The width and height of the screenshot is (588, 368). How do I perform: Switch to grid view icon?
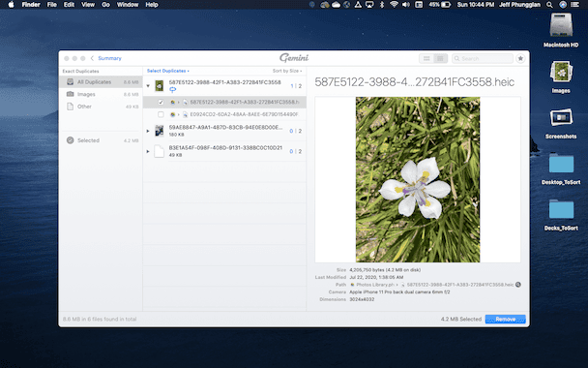click(426, 58)
